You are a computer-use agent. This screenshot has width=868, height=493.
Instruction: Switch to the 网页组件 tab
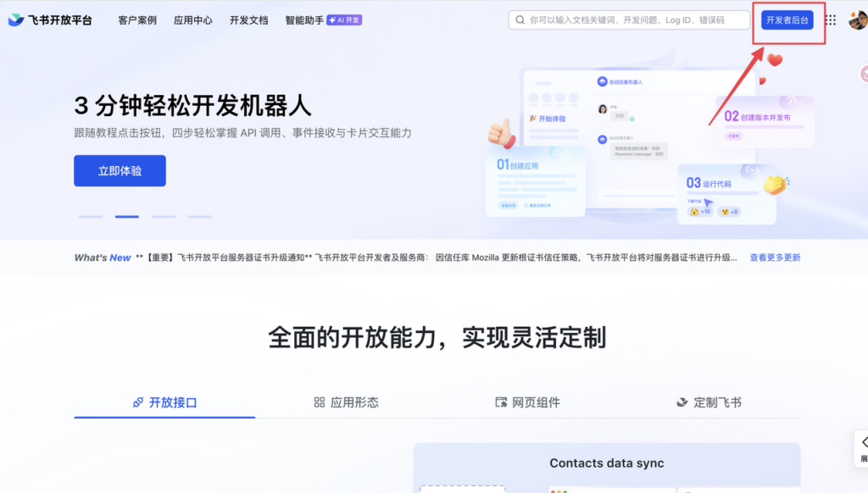pos(527,402)
